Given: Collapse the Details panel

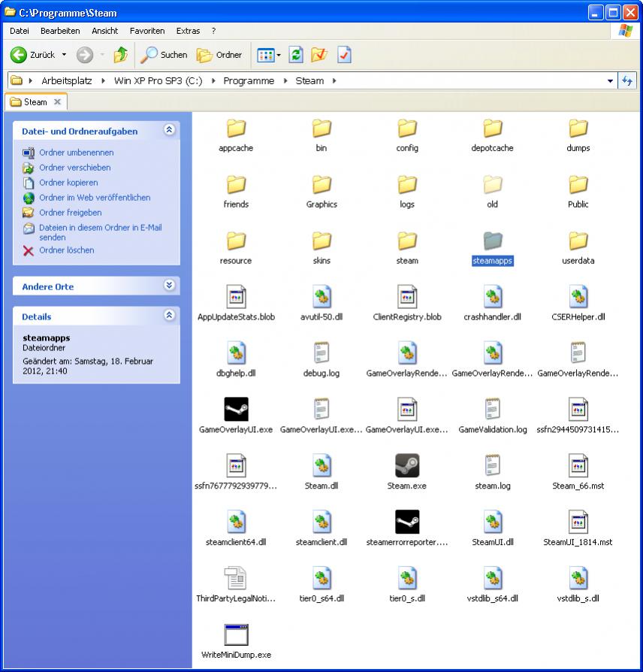Looking at the screenshot, I should click(170, 316).
